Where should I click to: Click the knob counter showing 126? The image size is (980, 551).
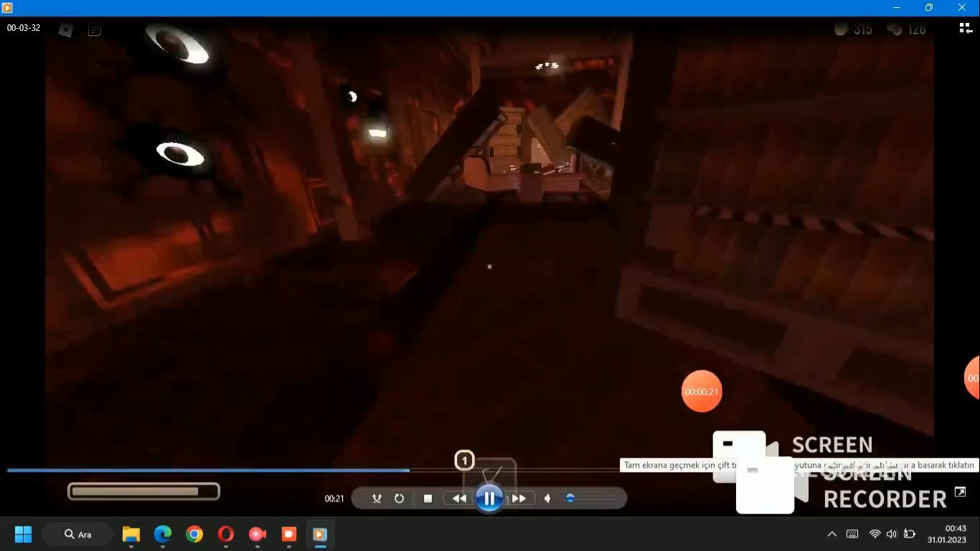coord(906,29)
